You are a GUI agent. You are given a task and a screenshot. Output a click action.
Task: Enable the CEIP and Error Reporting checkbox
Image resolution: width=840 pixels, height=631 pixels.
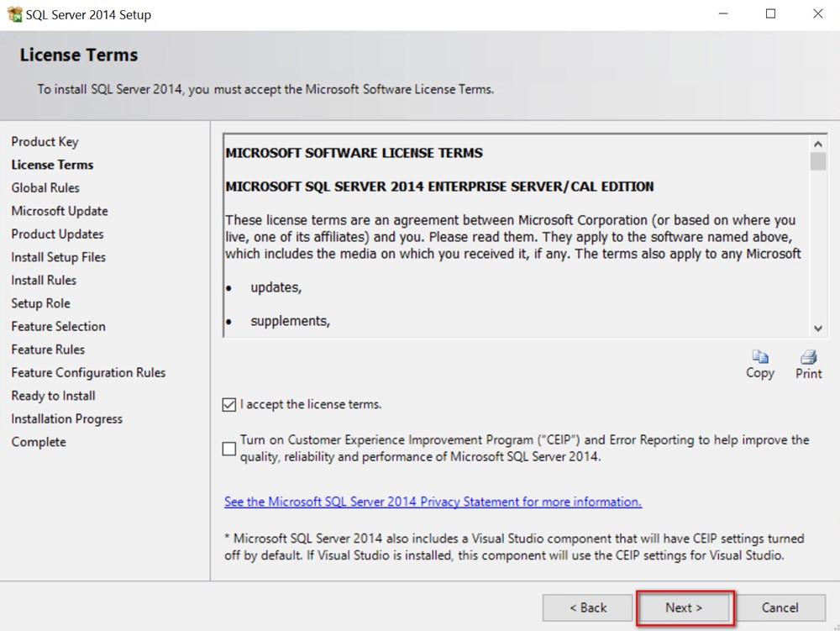coord(228,449)
